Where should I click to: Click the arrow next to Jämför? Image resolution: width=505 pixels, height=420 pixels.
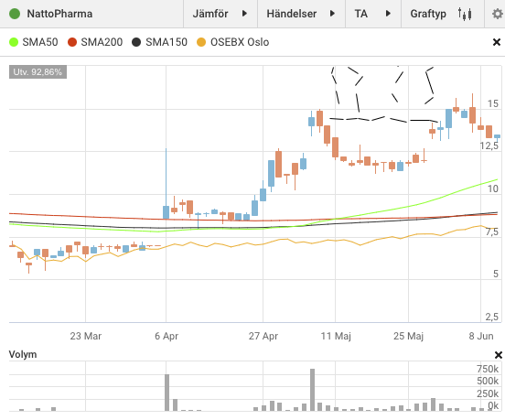click(244, 14)
